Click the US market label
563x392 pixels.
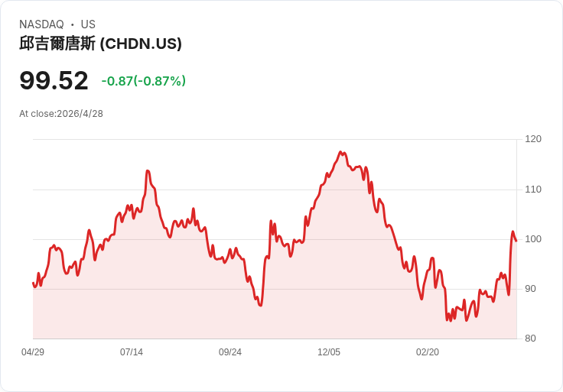tap(88, 24)
